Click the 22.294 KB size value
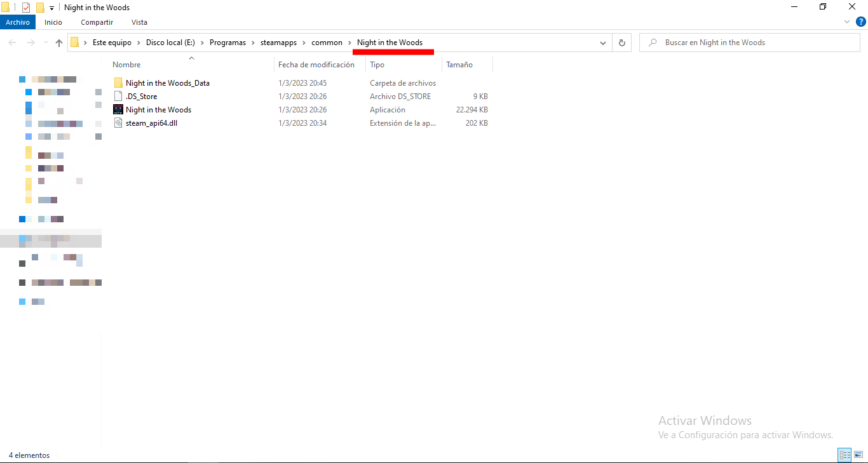This screenshot has height=463, width=868. [472, 109]
